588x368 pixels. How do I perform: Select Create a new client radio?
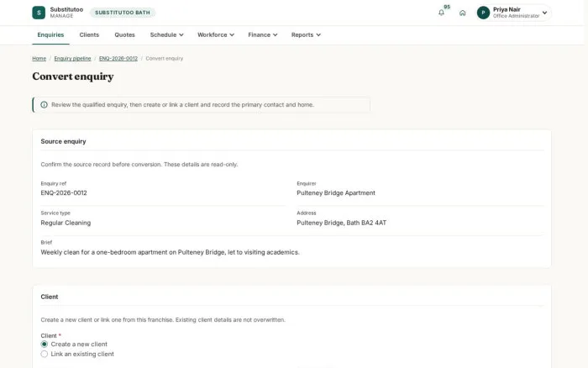pos(45,344)
